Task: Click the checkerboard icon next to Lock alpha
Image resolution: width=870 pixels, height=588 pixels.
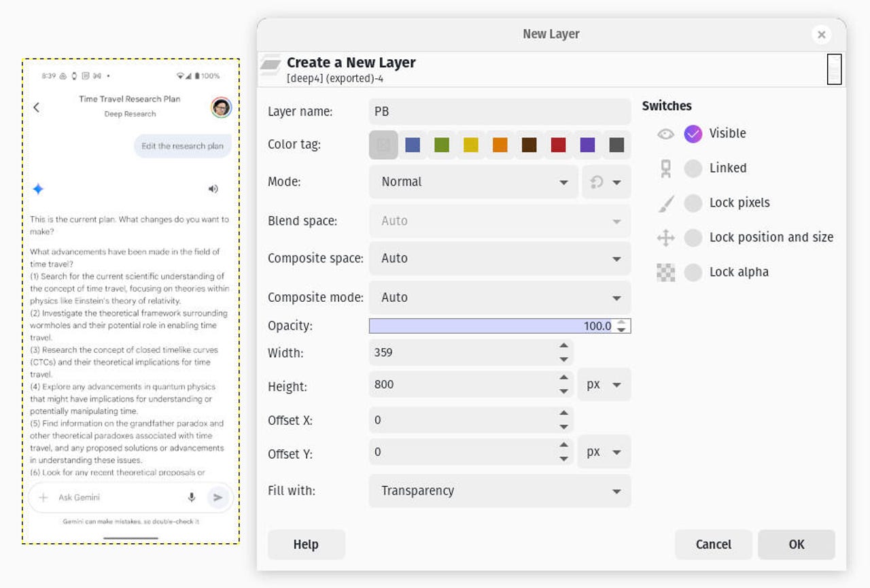Action: 666,273
